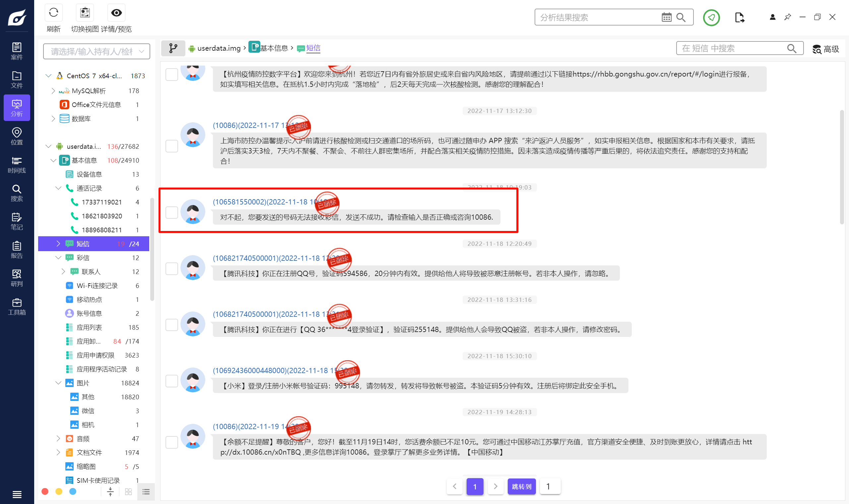Click the export document icon in title bar
This screenshot has width=849, height=504.
pyautogui.click(x=739, y=17)
